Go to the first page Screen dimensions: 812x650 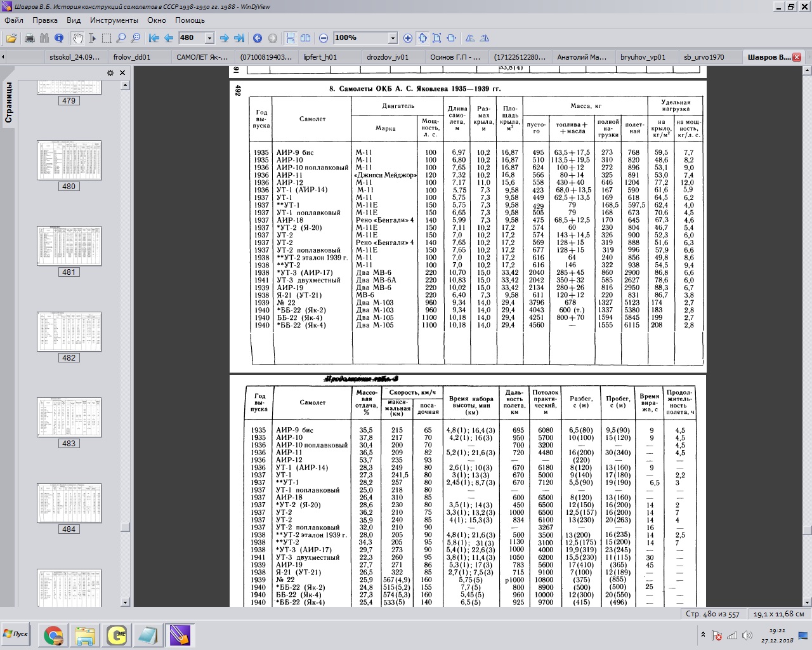tap(154, 38)
